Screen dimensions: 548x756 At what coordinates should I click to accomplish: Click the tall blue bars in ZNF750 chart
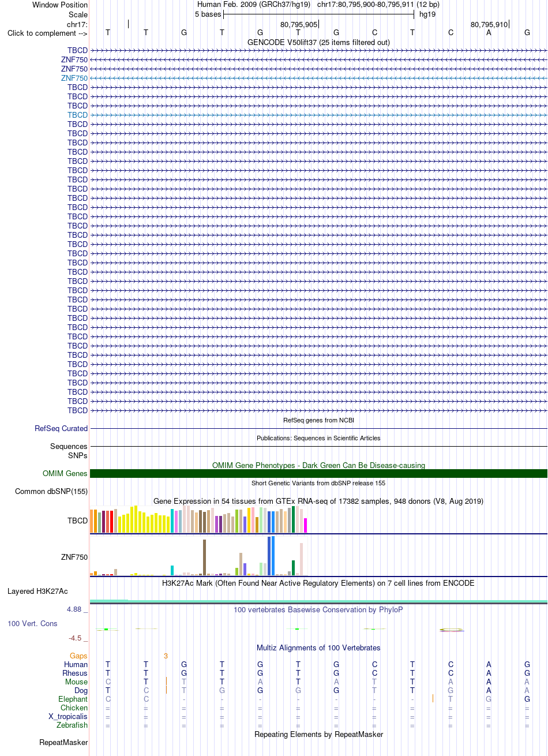tap(271, 556)
